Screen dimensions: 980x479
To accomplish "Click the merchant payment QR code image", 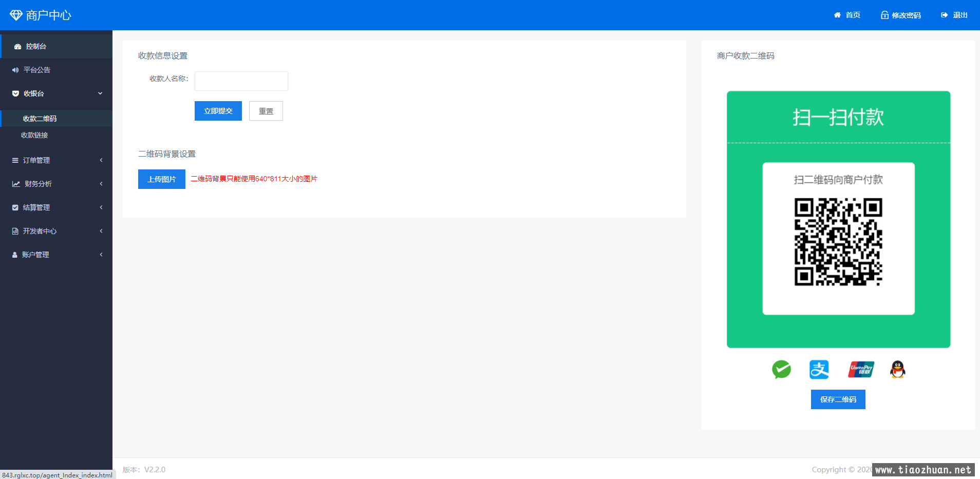I will (x=838, y=242).
